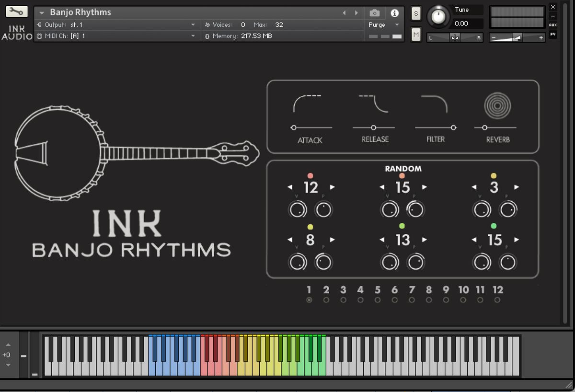
Task: Mute the instrument with the M toggle
Action: point(415,34)
